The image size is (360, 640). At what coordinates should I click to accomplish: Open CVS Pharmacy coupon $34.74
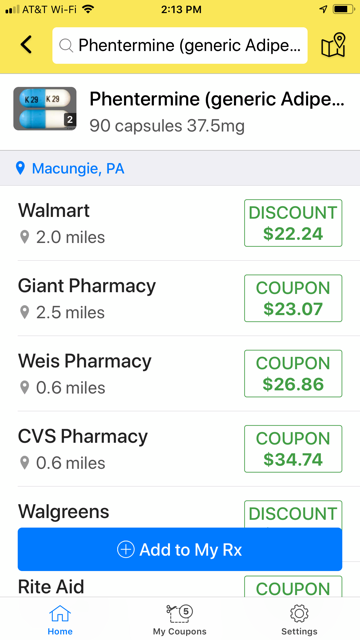pyautogui.click(x=293, y=449)
